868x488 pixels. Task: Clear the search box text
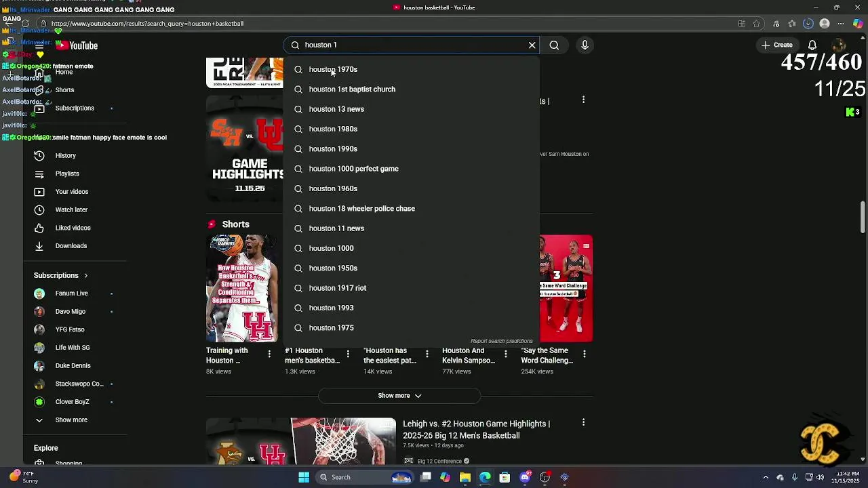click(x=532, y=45)
